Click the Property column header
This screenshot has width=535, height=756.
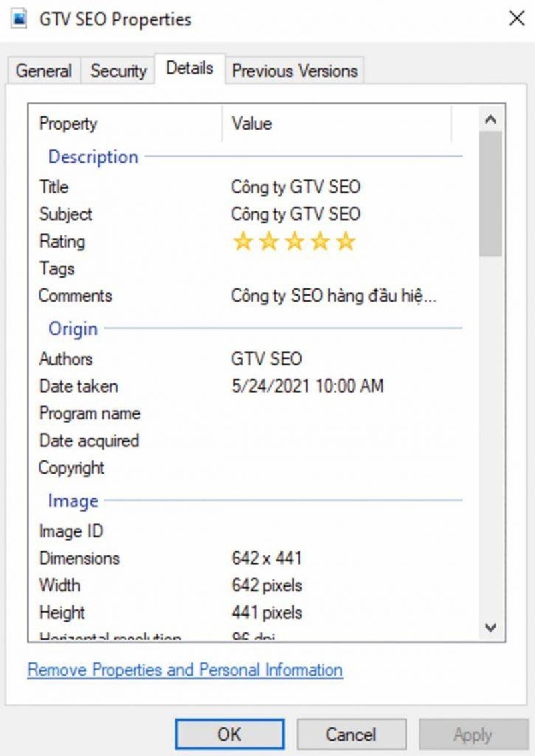[x=125, y=124]
